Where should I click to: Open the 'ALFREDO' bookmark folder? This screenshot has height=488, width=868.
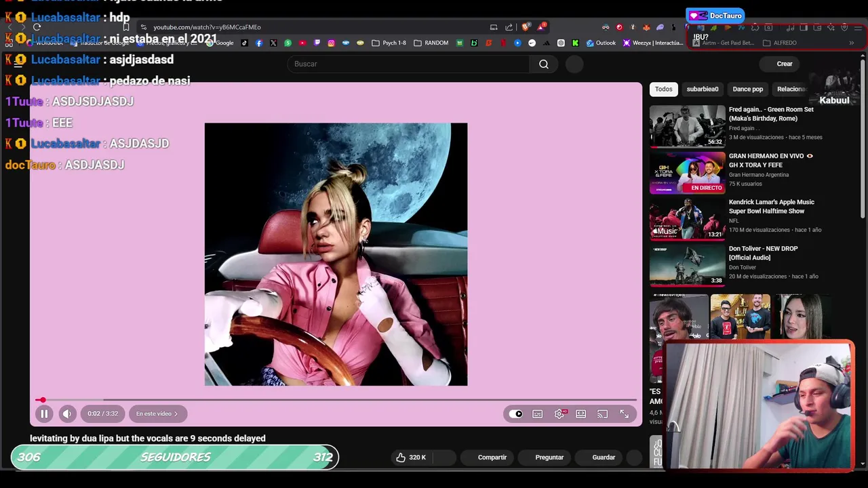tap(780, 43)
